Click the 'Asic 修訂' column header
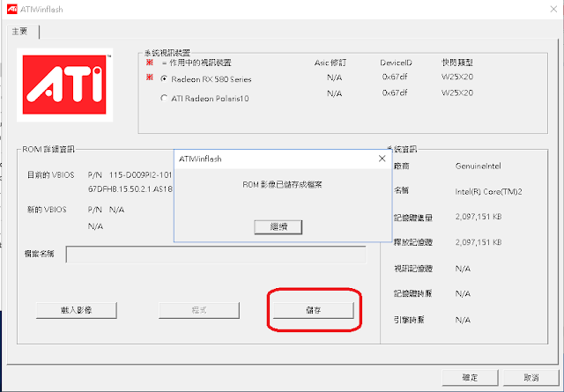Image resolution: width=564 pixels, height=392 pixels. pos(330,63)
